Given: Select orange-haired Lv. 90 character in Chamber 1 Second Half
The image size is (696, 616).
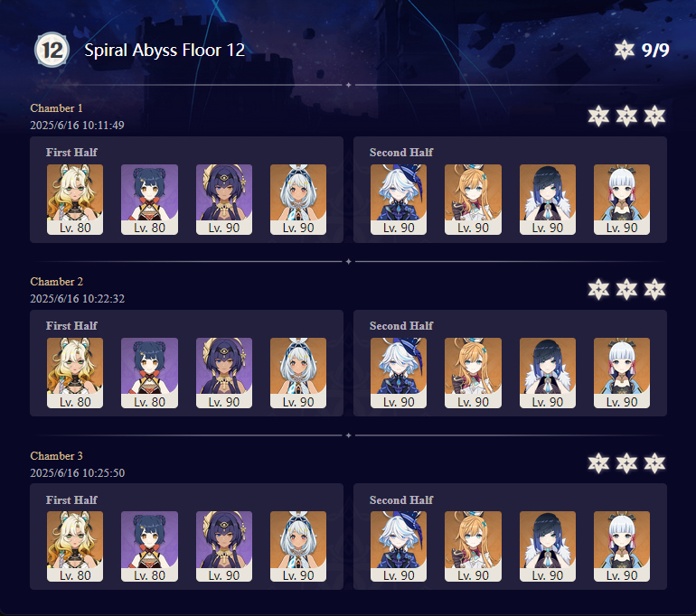Looking at the screenshot, I should (x=473, y=200).
